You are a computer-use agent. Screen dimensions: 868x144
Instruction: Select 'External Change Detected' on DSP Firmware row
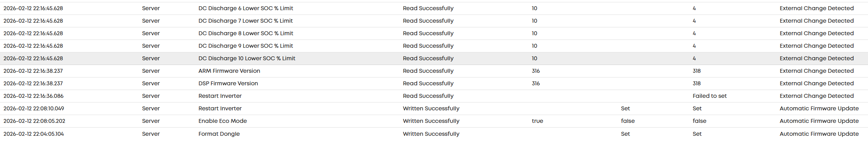[817, 83]
